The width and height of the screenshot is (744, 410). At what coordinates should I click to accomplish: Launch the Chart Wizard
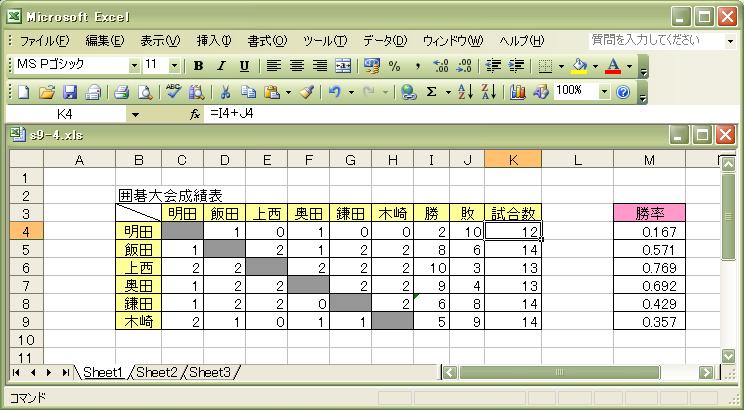click(518, 92)
